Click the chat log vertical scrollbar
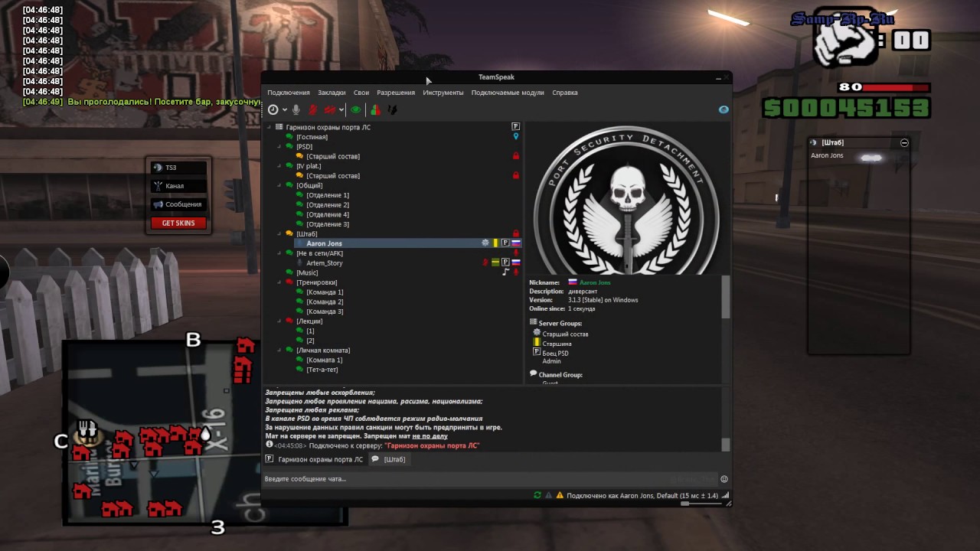 [x=726, y=445]
